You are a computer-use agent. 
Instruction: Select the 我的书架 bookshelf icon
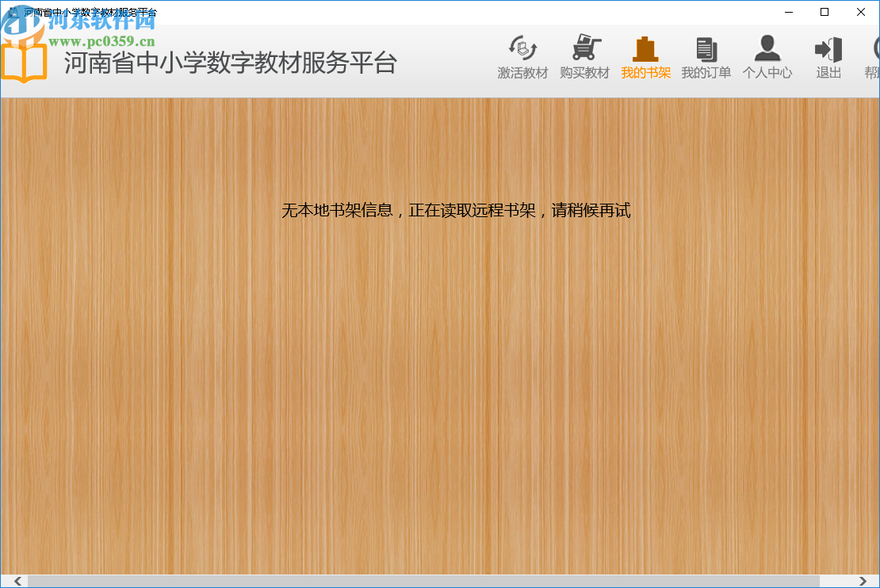[645, 48]
